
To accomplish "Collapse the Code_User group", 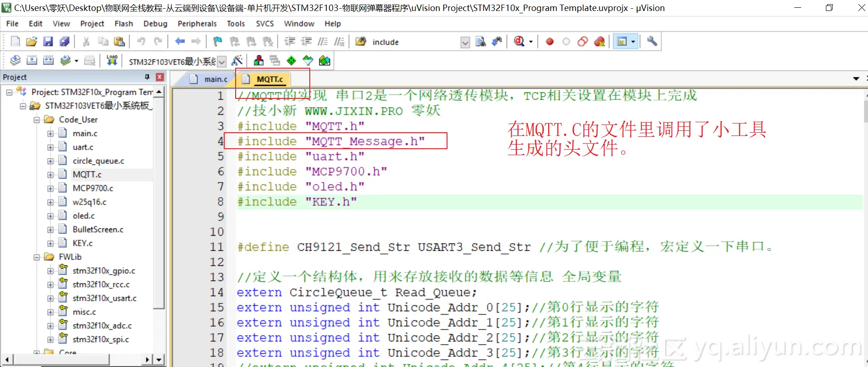I will point(37,120).
